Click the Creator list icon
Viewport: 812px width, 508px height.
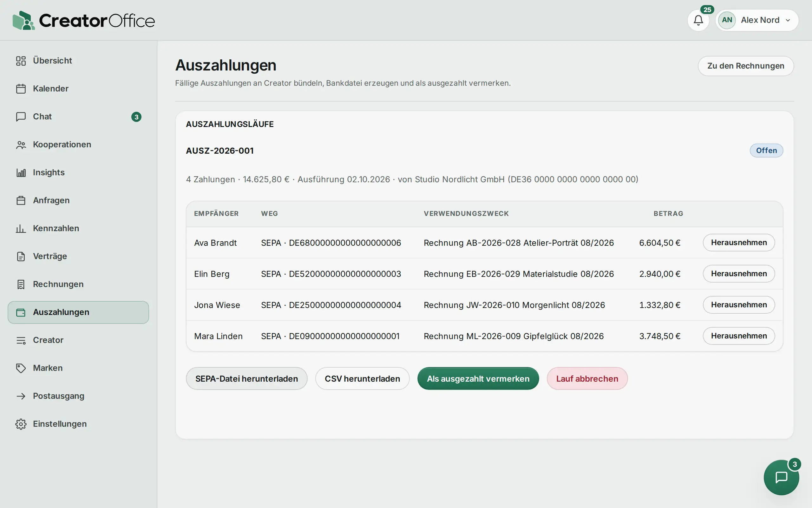(x=21, y=340)
